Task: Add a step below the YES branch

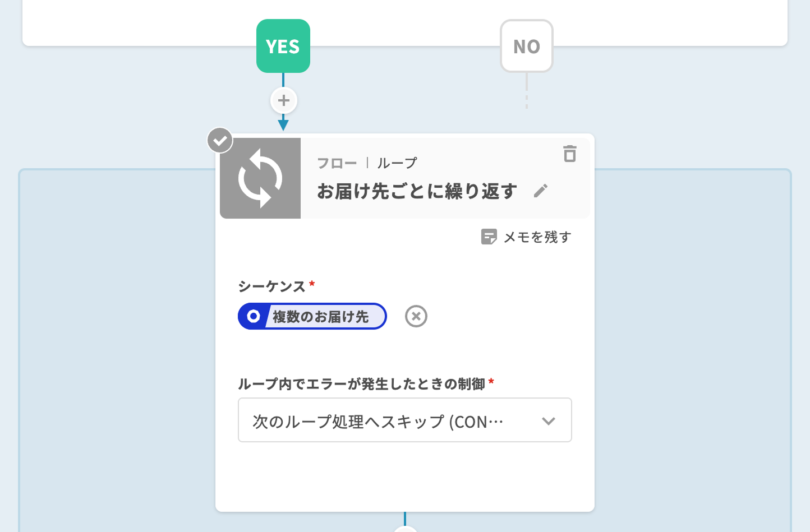Action: pyautogui.click(x=284, y=101)
